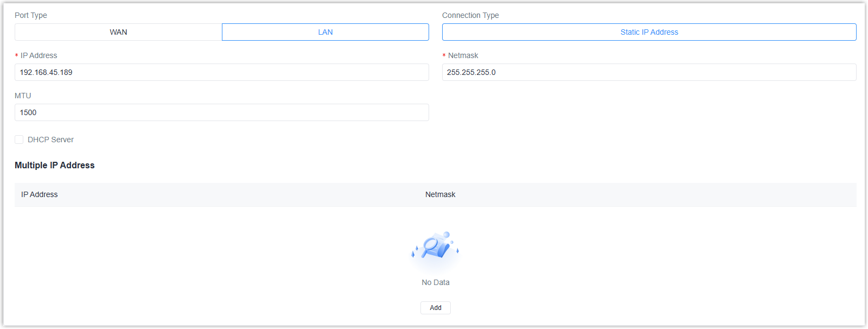Choose Static IP Address connection type
This screenshot has height=329, width=868.
click(x=649, y=32)
